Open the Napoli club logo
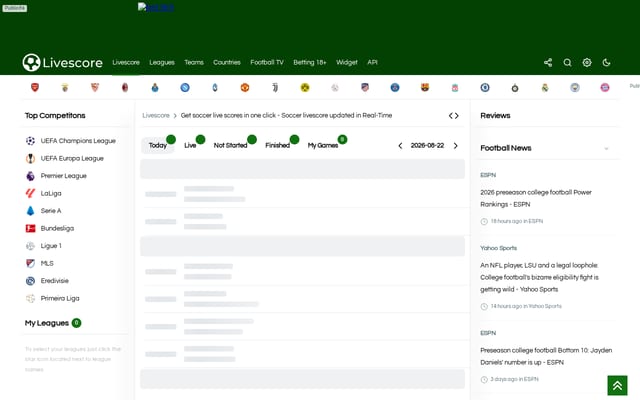The width and height of the screenshot is (640, 400). [185, 87]
